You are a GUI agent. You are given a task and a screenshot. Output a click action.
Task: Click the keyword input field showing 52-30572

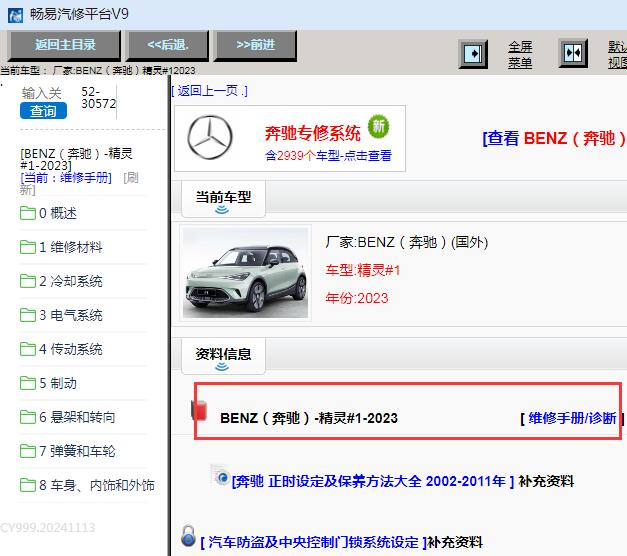click(98, 98)
